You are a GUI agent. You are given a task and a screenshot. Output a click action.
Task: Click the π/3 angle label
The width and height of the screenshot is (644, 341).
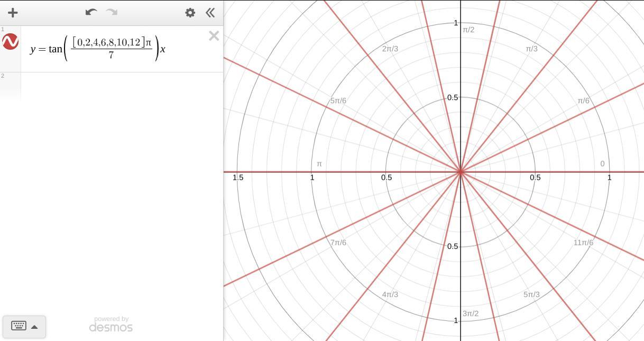point(531,49)
